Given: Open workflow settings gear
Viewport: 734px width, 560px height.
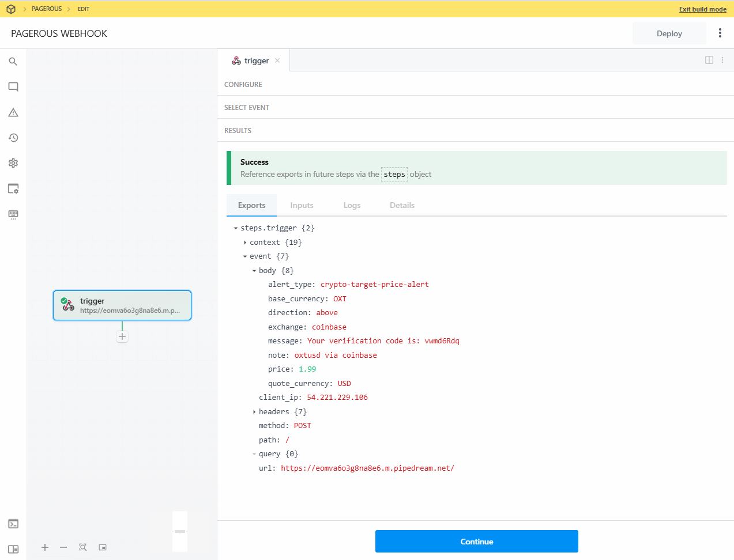Looking at the screenshot, I should click(13, 163).
